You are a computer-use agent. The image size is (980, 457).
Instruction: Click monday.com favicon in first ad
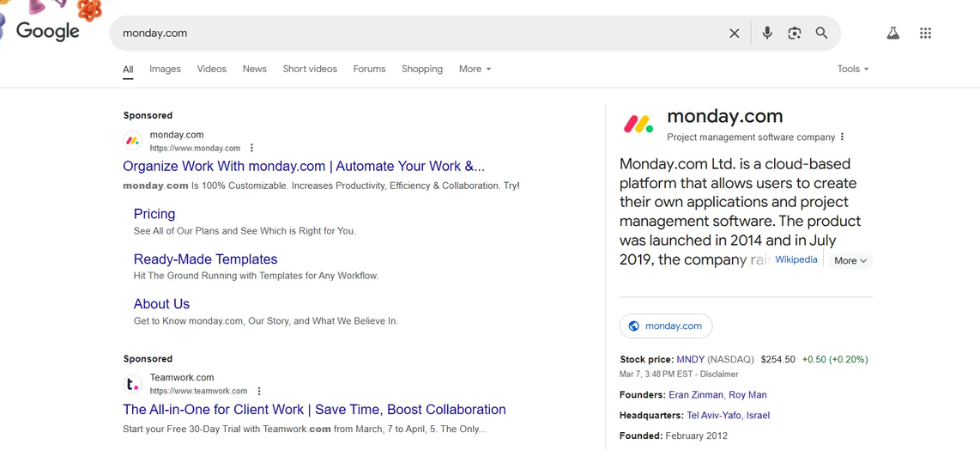pyautogui.click(x=132, y=141)
